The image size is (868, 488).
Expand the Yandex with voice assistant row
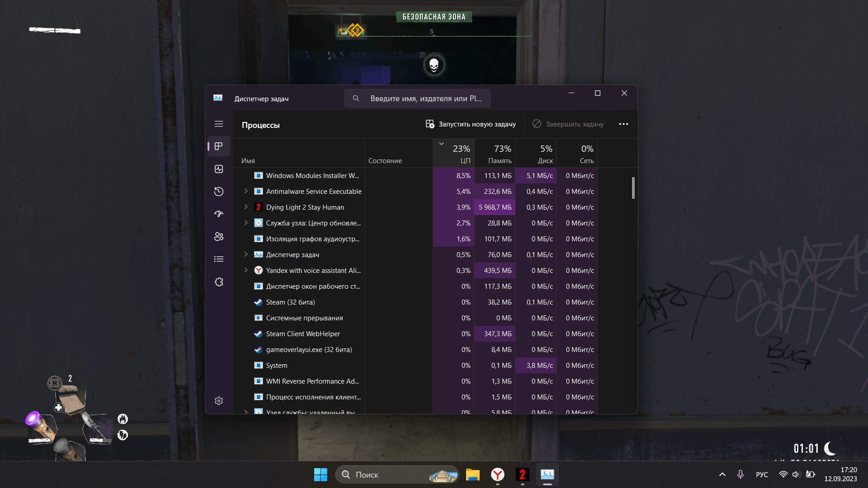[246, 270]
